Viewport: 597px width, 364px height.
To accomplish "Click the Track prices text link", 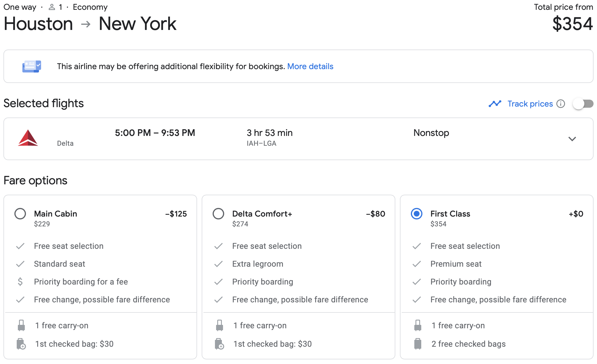I will click(x=530, y=104).
